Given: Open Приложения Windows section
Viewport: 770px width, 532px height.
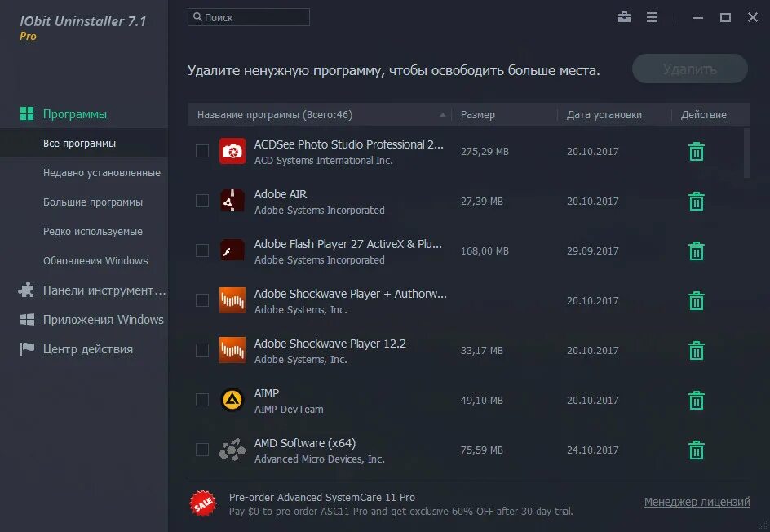Looking at the screenshot, I should click(103, 320).
